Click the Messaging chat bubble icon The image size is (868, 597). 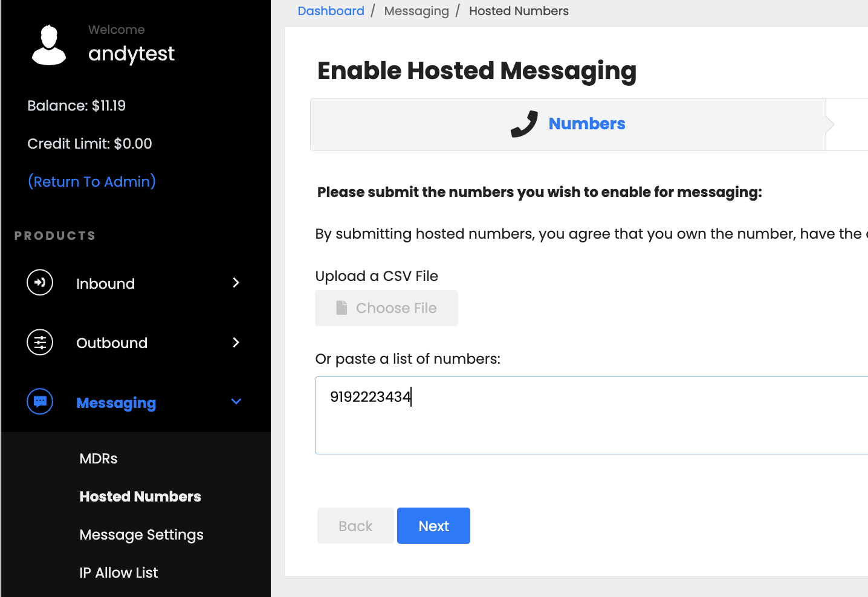40,402
